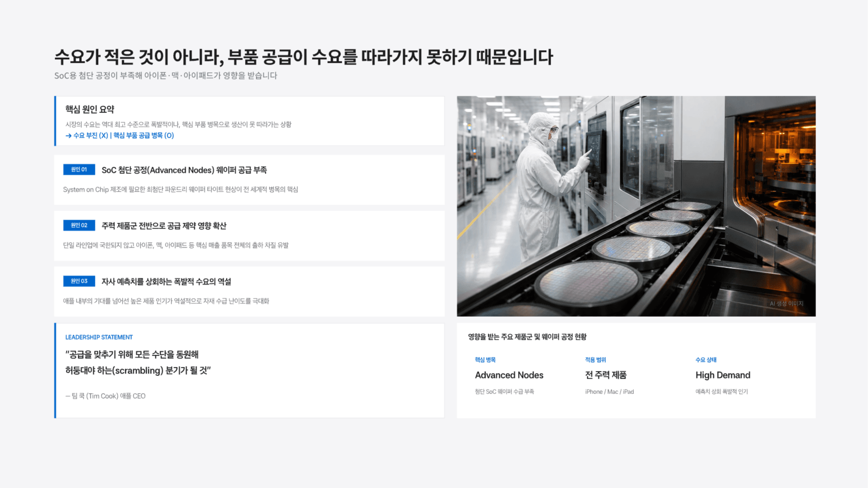
Task: Click the blue line '수요 부진 (X) | 핵심 부품 공급 병목 (O)'
Action: (120, 136)
